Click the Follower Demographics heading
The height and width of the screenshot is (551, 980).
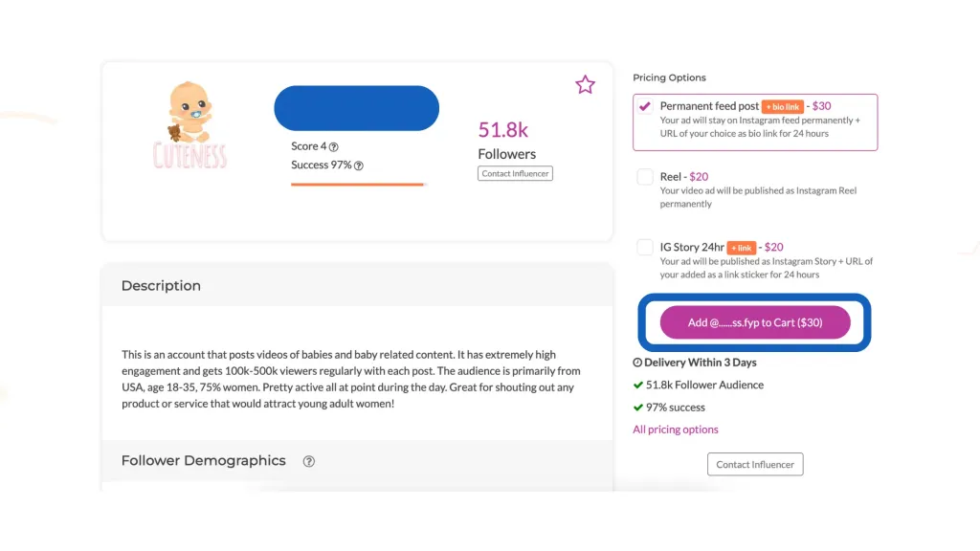204,460
